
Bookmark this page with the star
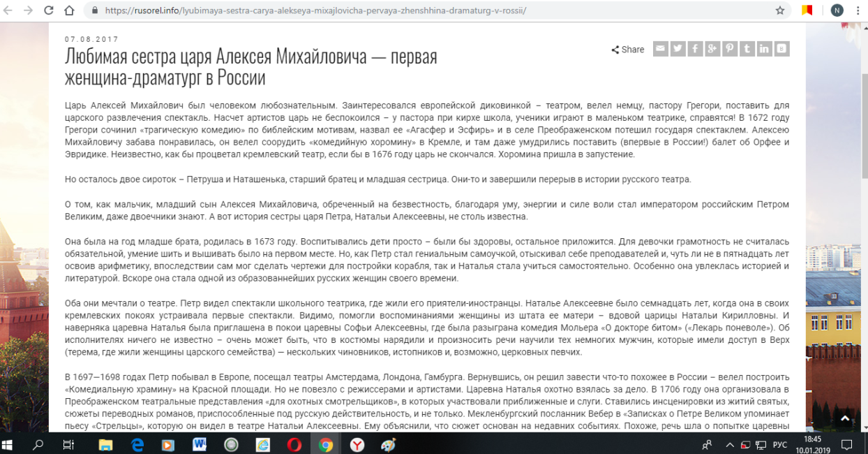(780, 10)
